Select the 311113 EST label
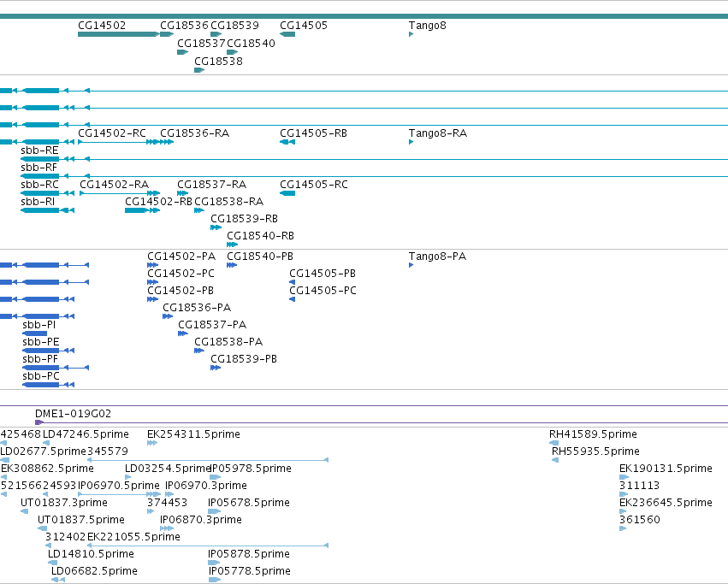 point(639,486)
